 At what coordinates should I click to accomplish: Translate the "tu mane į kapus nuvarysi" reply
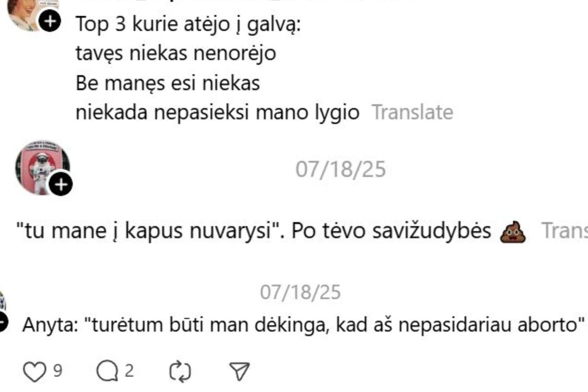[x=564, y=231]
